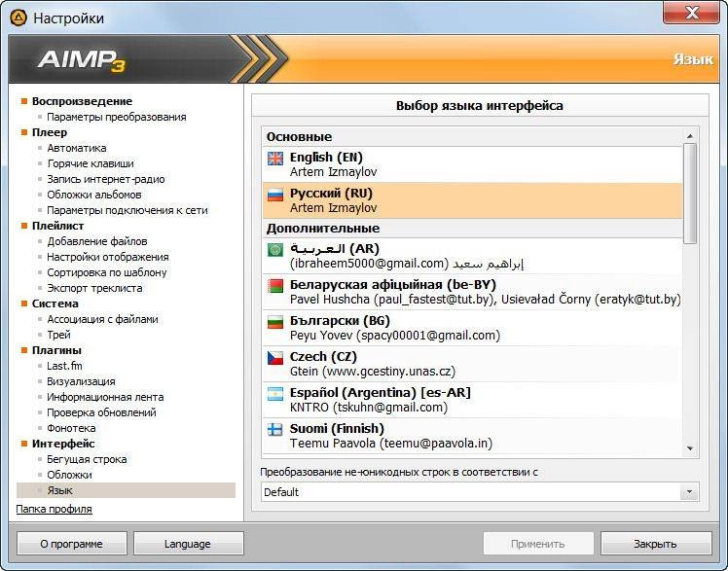Open the Система settings section

tap(55, 303)
